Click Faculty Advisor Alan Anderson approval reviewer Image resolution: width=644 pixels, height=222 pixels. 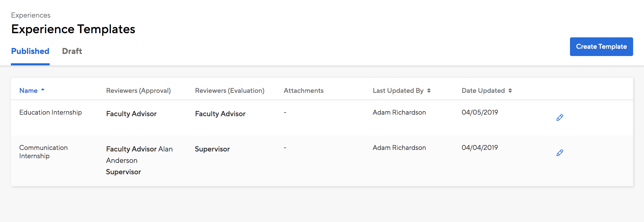139,155
